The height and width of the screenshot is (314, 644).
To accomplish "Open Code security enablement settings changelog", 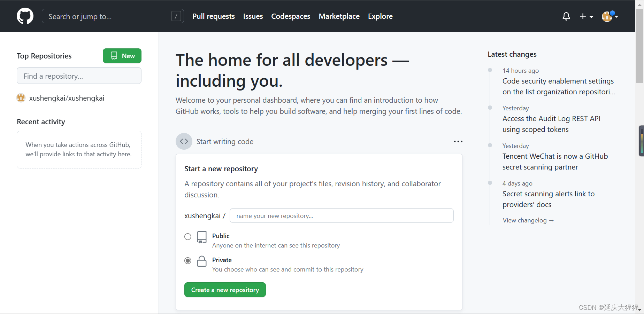I will click(x=559, y=86).
